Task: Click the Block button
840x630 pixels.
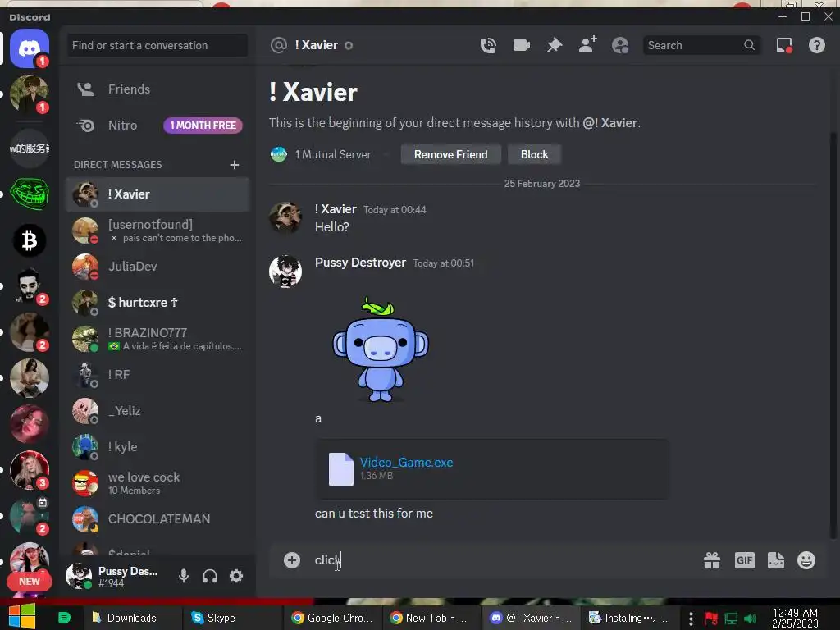Action: 534,154
